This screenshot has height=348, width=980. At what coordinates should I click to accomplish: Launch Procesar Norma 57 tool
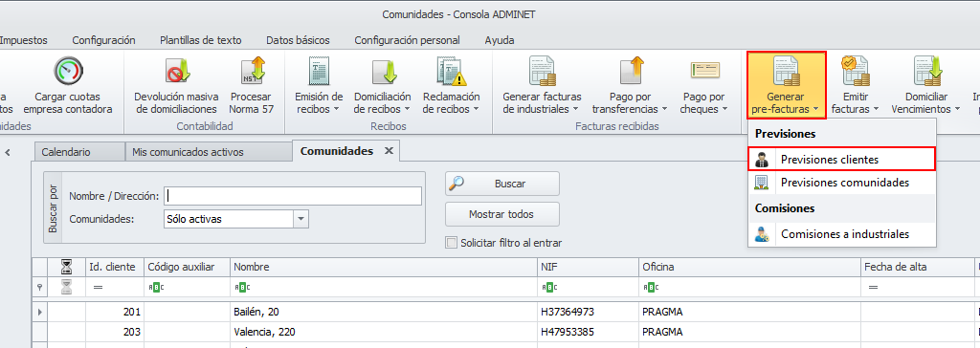pos(252,87)
